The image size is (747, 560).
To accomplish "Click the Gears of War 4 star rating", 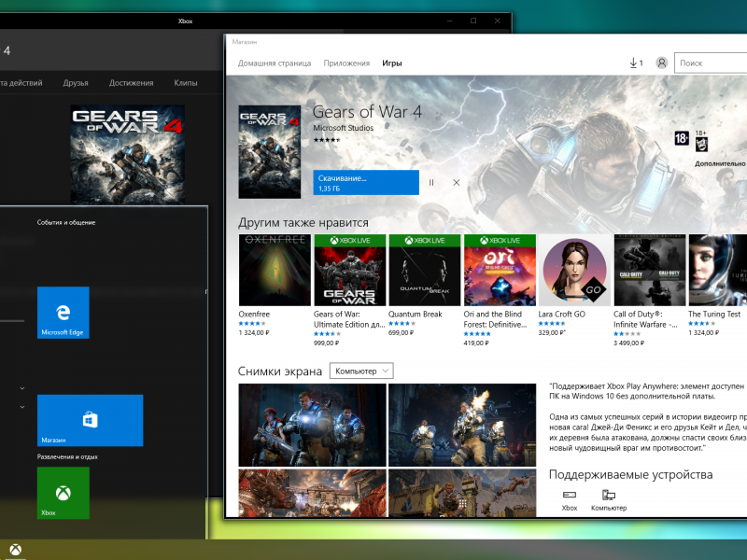I will [x=327, y=140].
